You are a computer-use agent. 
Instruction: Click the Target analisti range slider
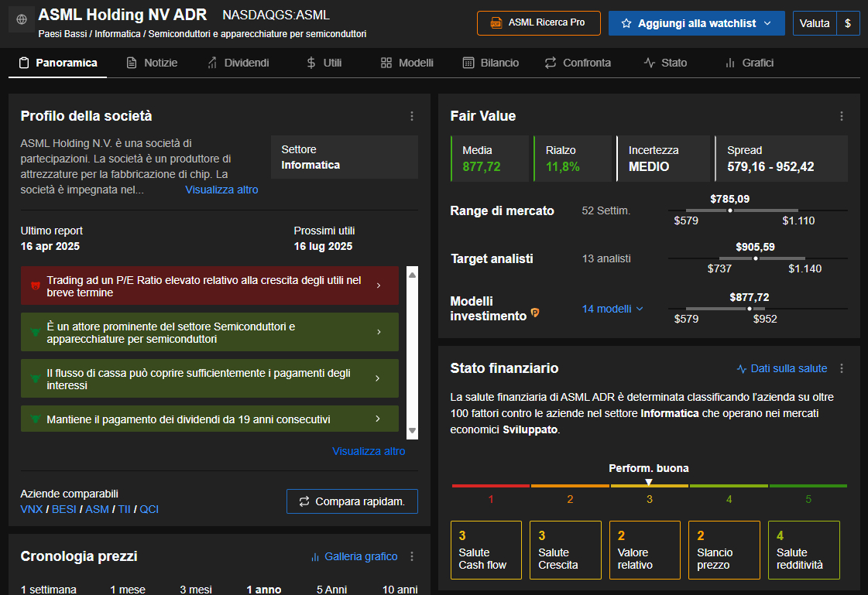[x=758, y=258]
